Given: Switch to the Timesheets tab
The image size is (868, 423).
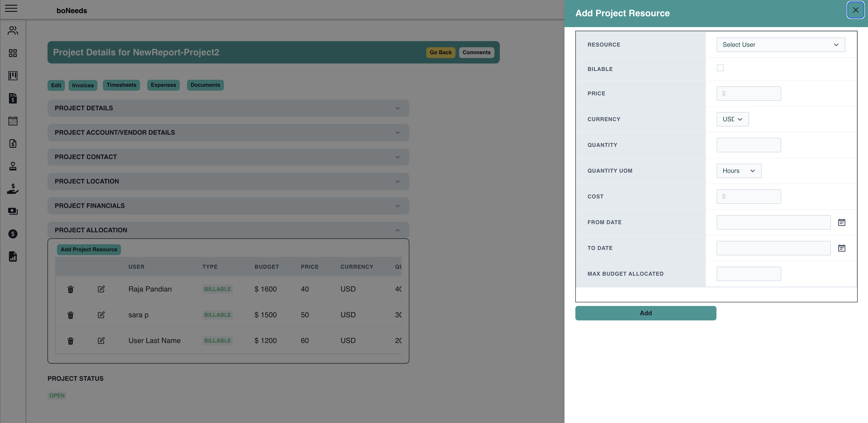Looking at the screenshot, I should point(121,85).
